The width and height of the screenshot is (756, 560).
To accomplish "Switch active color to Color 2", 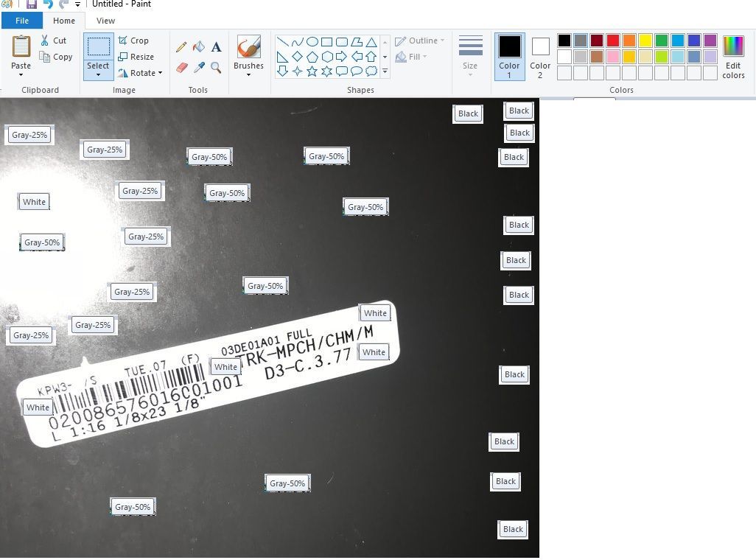I will pos(540,57).
